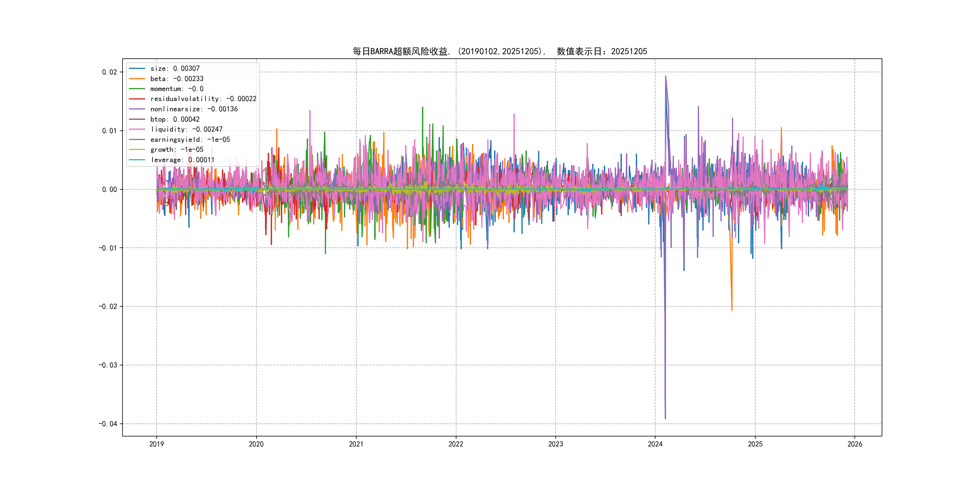This screenshot has height=490, width=980.
Task: Click bottom of purple spike near -0.04
Action: [x=665, y=419]
